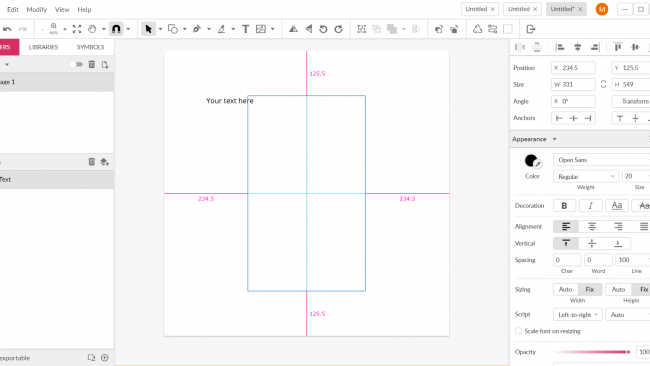Viewport: 650px width, 366px height.
Task: Toggle the magnet snapping tool
Action: point(116,29)
